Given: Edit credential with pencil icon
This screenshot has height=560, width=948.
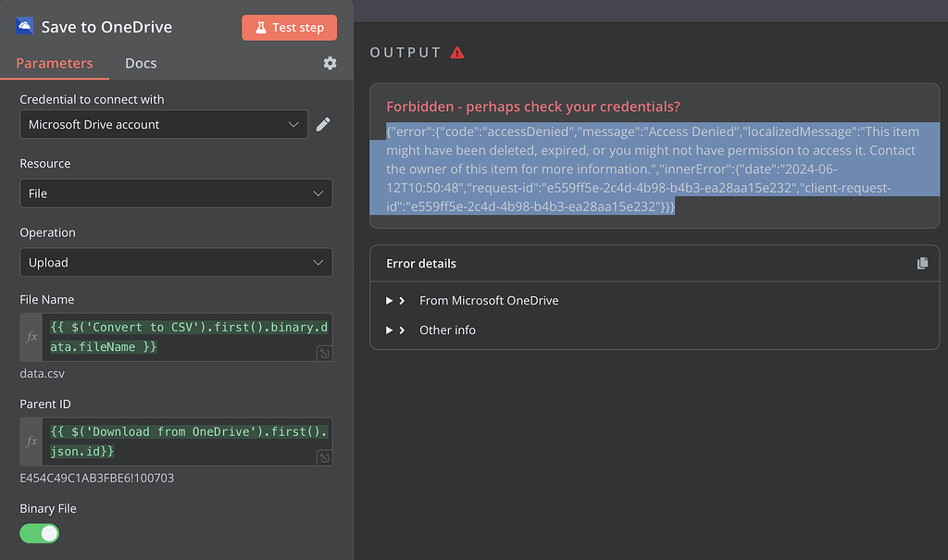Looking at the screenshot, I should 323,124.
